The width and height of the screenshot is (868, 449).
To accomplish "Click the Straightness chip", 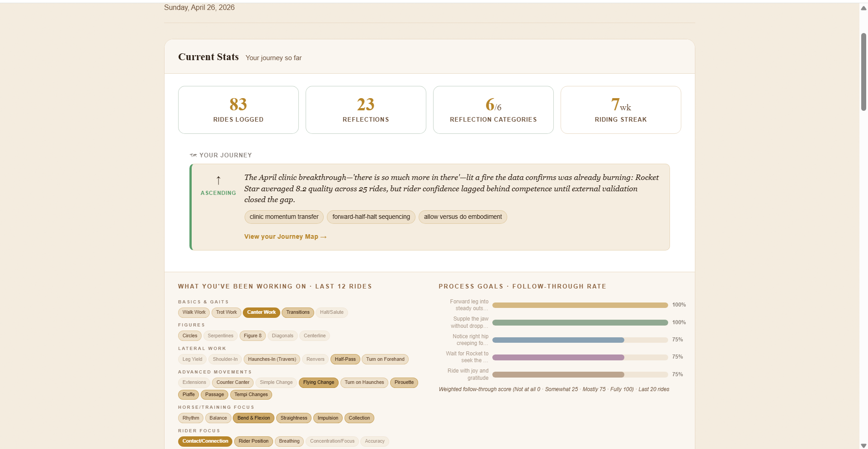I will [294, 418].
